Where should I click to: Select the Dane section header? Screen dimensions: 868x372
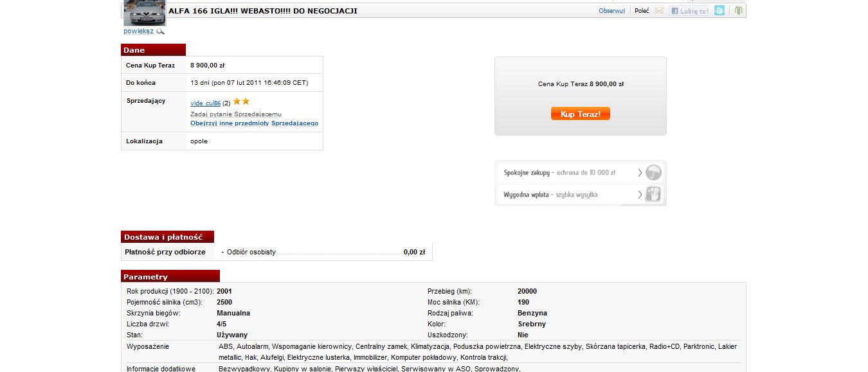(153, 50)
